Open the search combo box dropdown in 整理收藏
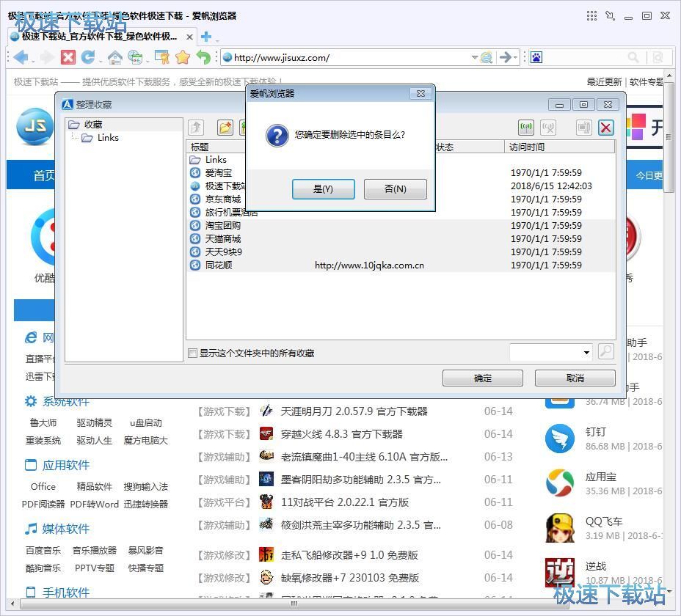This screenshot has width=681, height=616. 586,352
